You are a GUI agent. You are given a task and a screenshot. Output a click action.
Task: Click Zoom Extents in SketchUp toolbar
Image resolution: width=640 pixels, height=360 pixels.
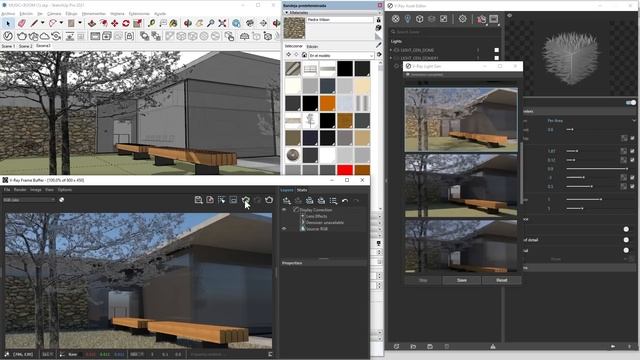click(222, 23)
